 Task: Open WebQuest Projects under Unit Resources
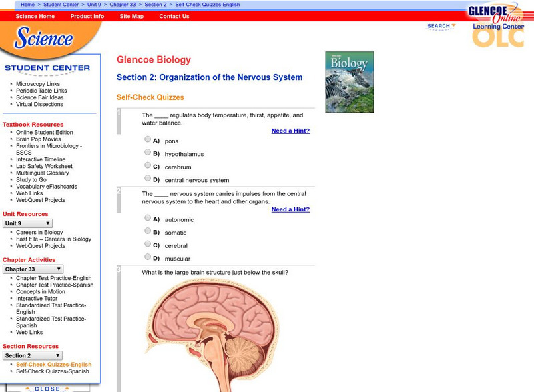coord(41,246)
